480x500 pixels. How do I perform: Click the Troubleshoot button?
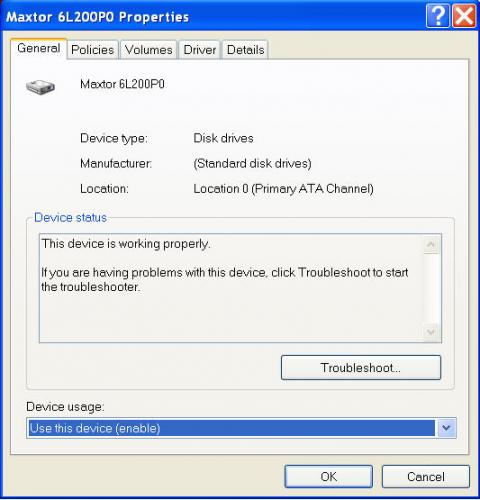(361, 368)
